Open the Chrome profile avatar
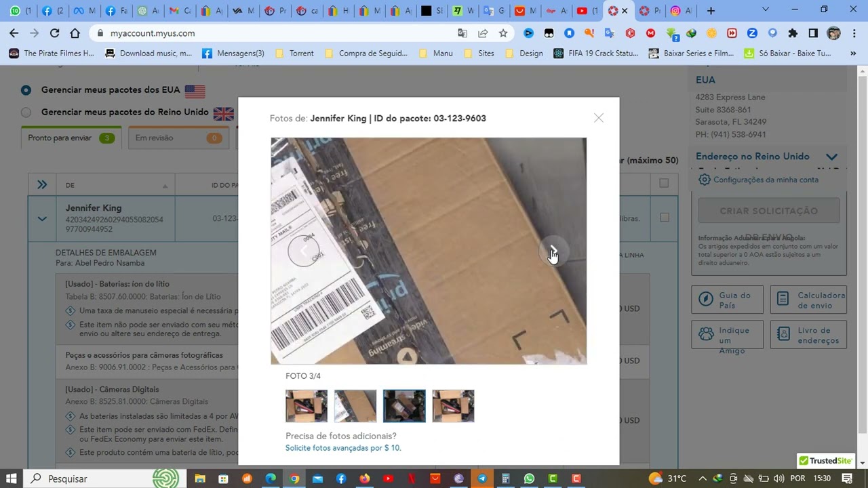This screenshot has height=488, width=868. [x=834, y=33]
